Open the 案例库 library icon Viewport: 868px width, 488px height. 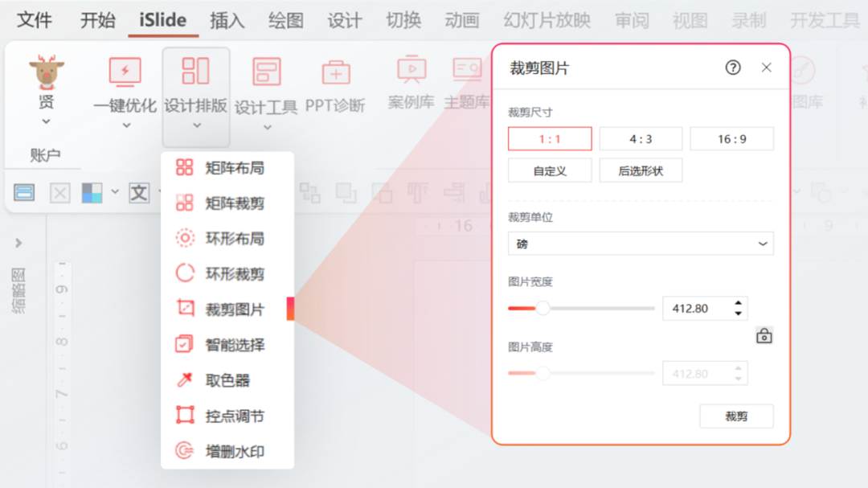pyautogui.click(x=411, y=70)
